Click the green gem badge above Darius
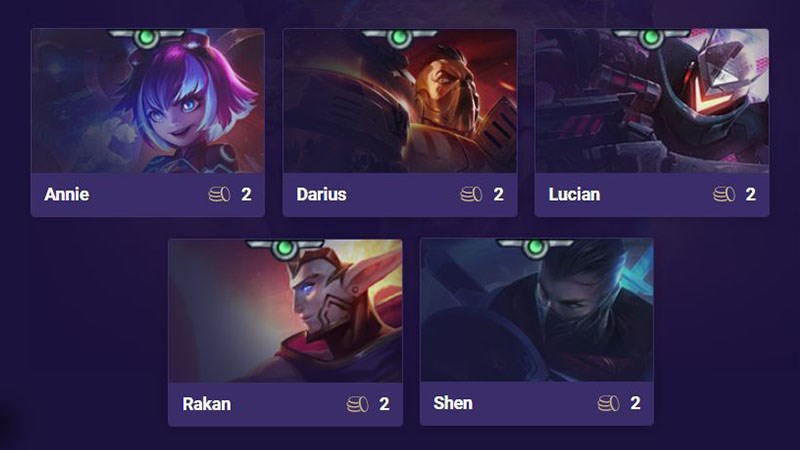Viewport: 800px width, 450px height. tap(399, 37)
